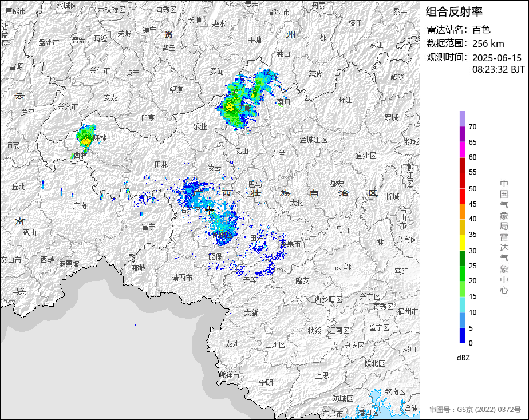This screenshot has width=529, height=420.
Task: Click the 隆安 map label
Action: (302, 280)
